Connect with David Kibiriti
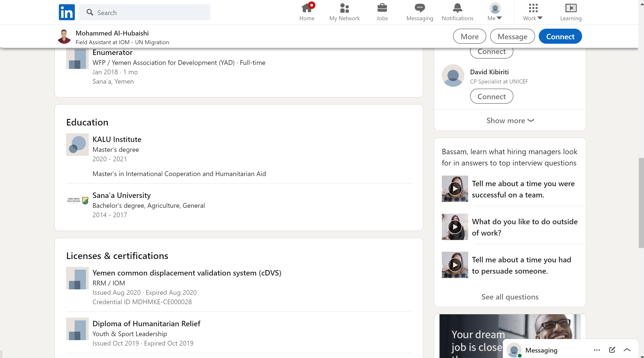The width and height of the screenshot is (644, 358). click(x=491, y=96)
